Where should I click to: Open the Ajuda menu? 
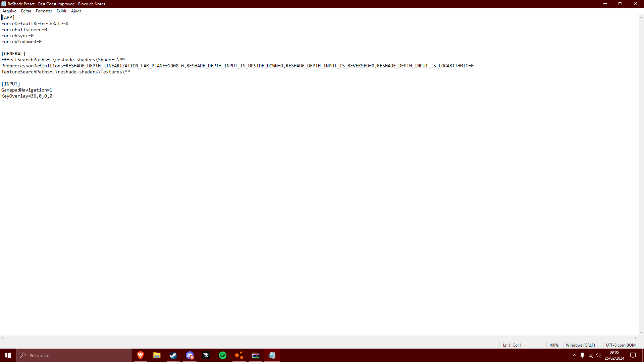tap(76, 11)
